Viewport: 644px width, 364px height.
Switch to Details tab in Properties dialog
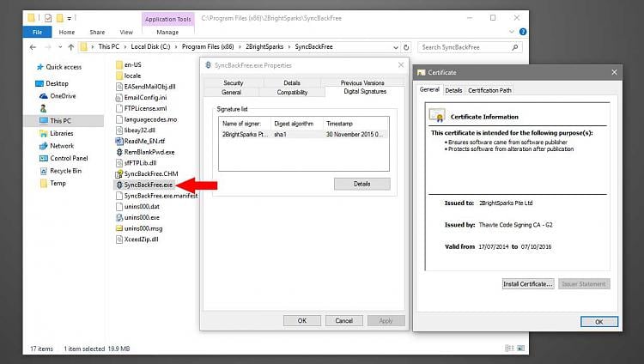[292, 82]
